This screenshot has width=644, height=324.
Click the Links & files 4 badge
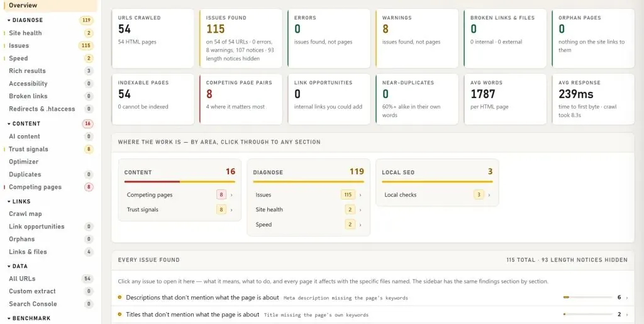(x=89, y=252)
